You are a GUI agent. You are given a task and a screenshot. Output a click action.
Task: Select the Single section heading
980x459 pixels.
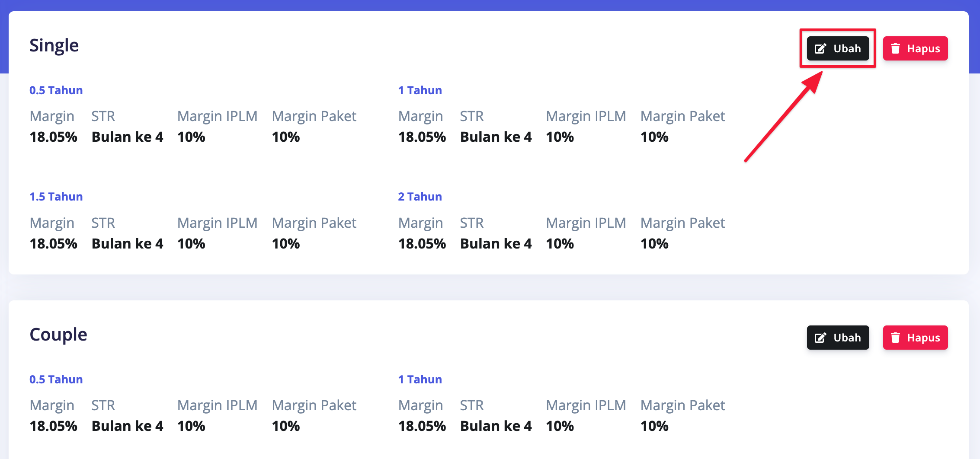[x=54, y=45]
